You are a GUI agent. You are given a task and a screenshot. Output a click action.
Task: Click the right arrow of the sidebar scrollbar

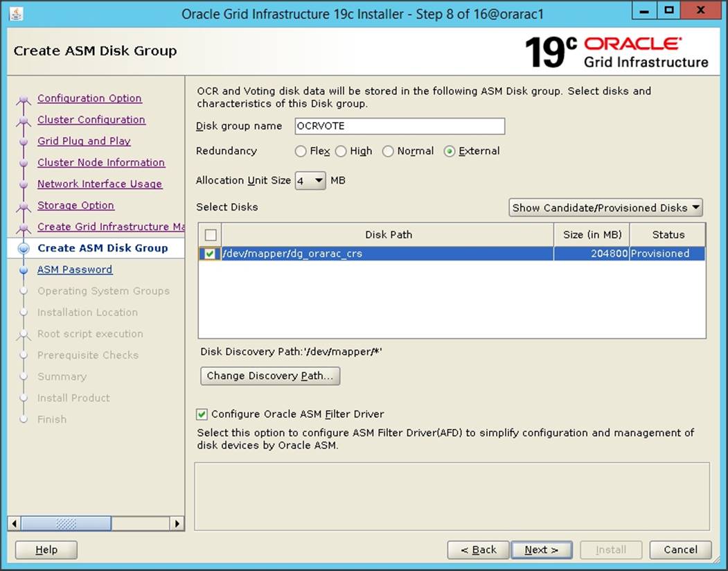point(177,524)
